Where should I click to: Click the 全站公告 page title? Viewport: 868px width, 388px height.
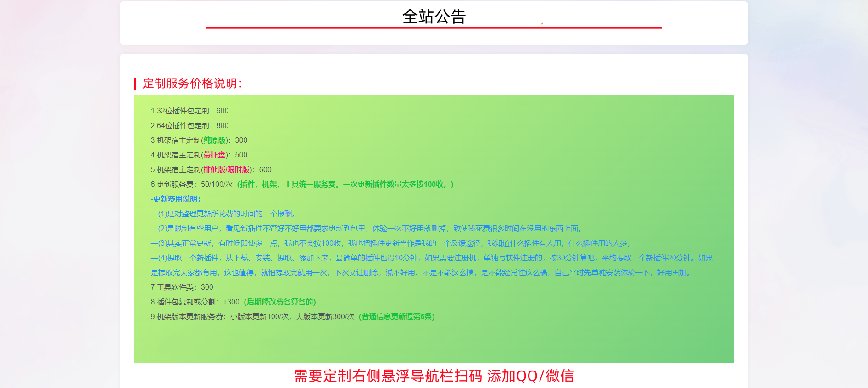[x=434, y=17]
